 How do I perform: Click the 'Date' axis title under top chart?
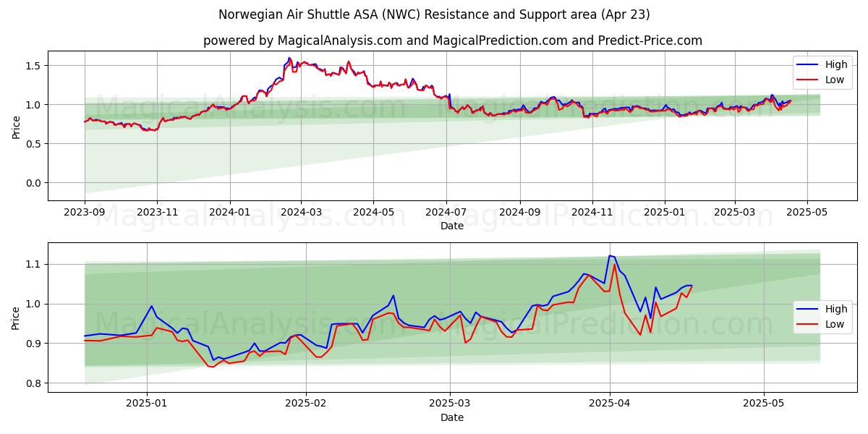[x=452, y=226]
